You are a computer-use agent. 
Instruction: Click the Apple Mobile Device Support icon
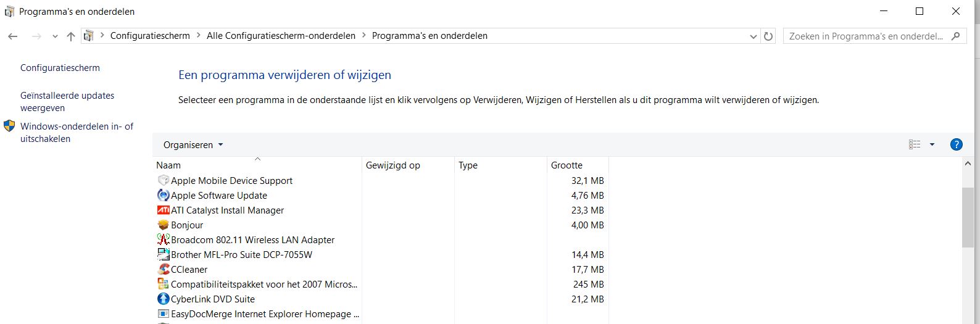164,180
